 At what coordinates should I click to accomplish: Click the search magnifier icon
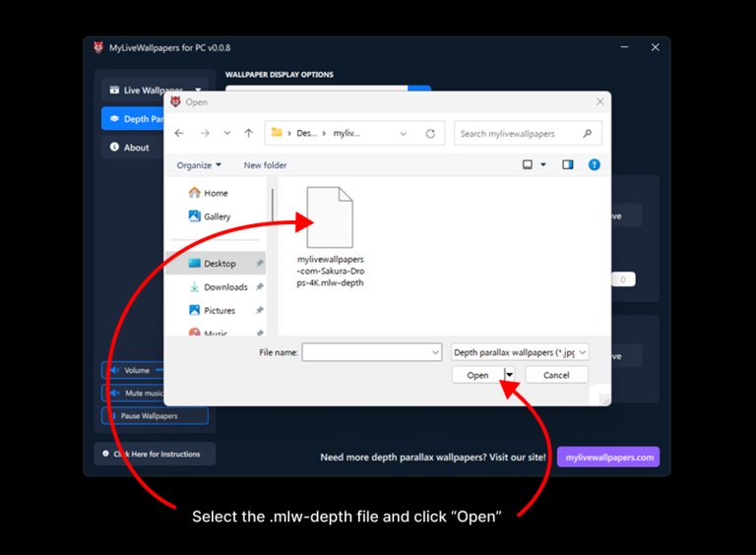click(588, 134)
